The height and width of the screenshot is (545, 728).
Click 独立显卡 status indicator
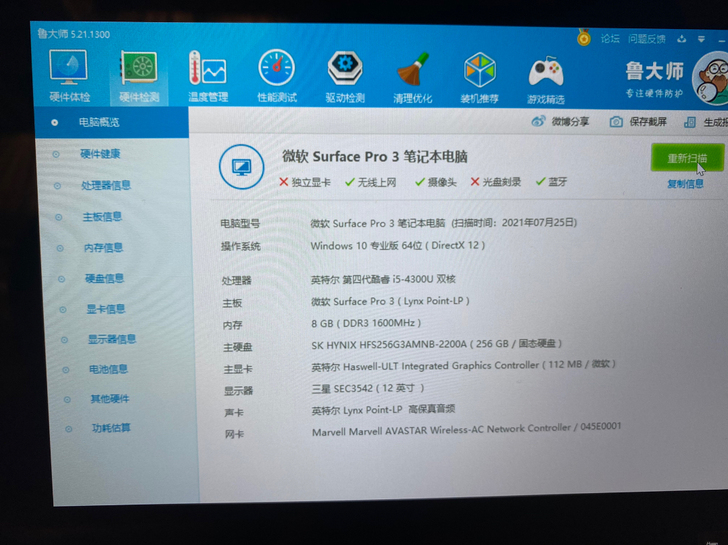[x=305, y=182]
